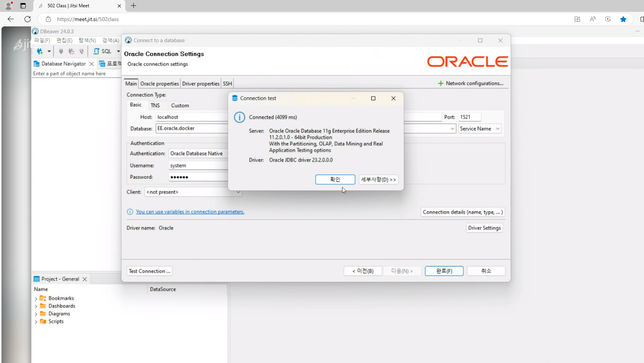The image size is (644, 363).
Task: Select the TNS connection type tab
Action: (x=155, y=105)
